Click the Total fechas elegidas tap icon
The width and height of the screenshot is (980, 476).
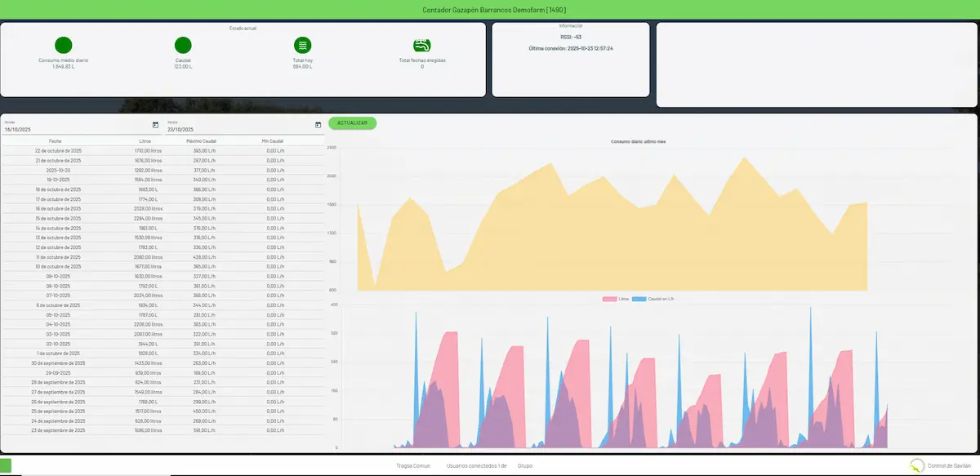click(x=422, y=46)
